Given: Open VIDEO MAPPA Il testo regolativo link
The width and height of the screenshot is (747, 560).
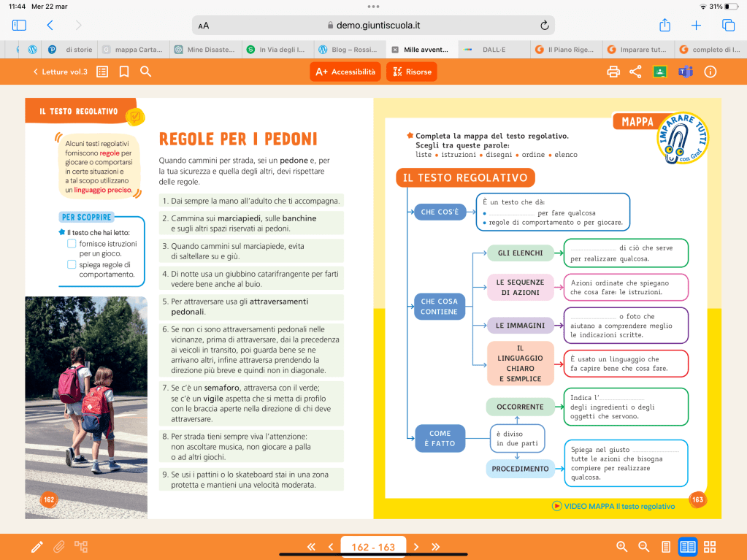Looking at the screenshot, I should 613,506.
